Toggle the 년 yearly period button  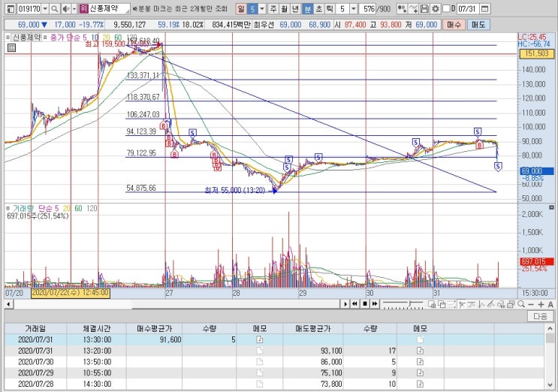pyautogui.click(x=296, y=9)
